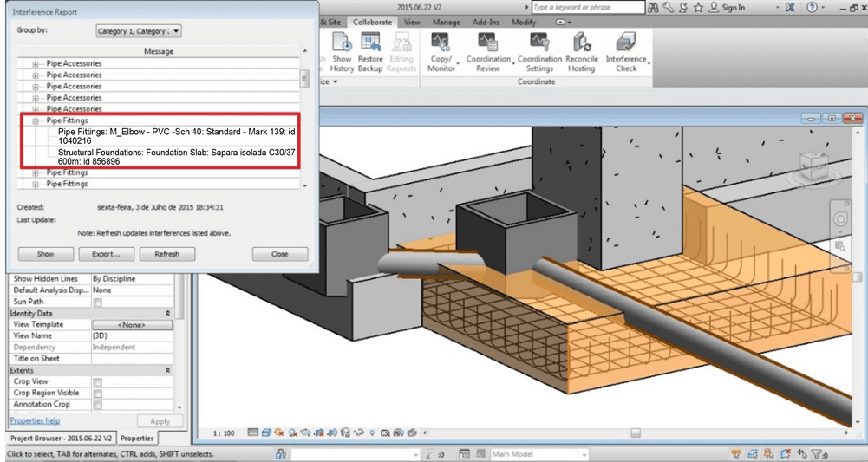The image size is (868, 462).
Task: Click Worksets icon in status bar
Action: pyautogui.click(x=281, y=454)
